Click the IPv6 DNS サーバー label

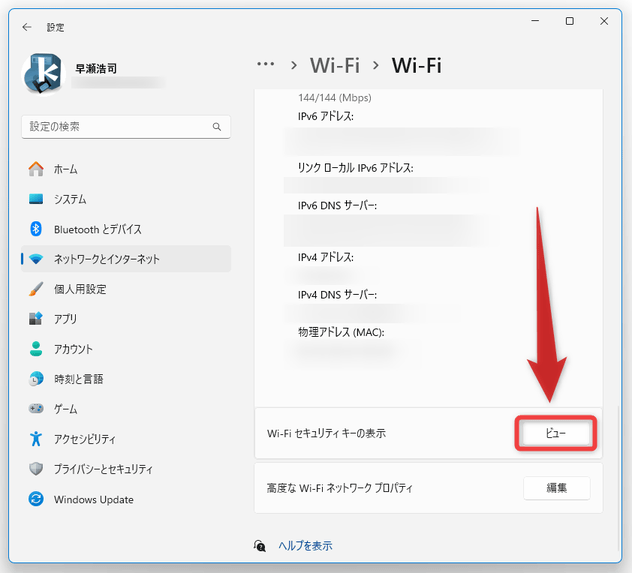[x=337, y=206]
